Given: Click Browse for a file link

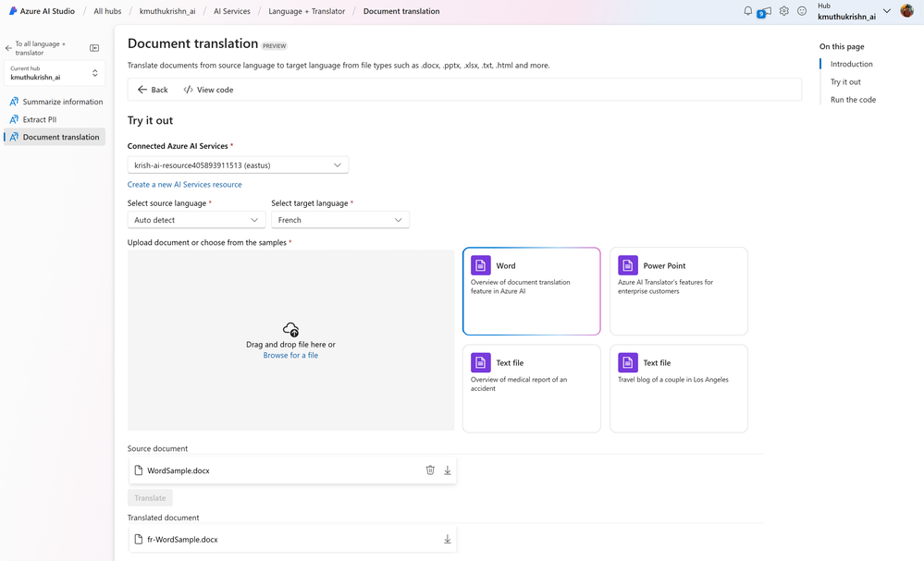Looking at the screenshot, I should (x=290, y=355).
